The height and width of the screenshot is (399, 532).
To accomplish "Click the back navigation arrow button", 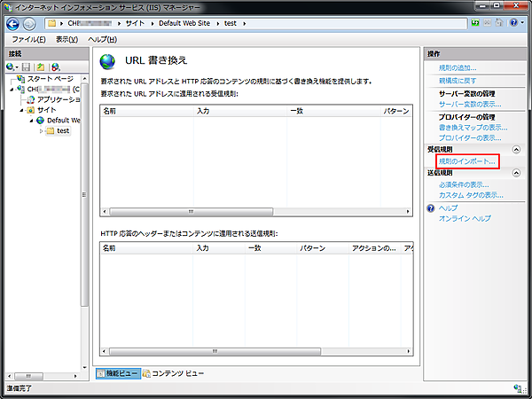I will pyautogui.click(x=13, y=22).
